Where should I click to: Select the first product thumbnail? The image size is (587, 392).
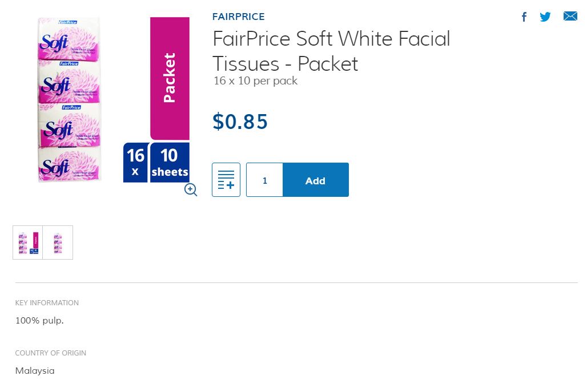tap(27, 242)
